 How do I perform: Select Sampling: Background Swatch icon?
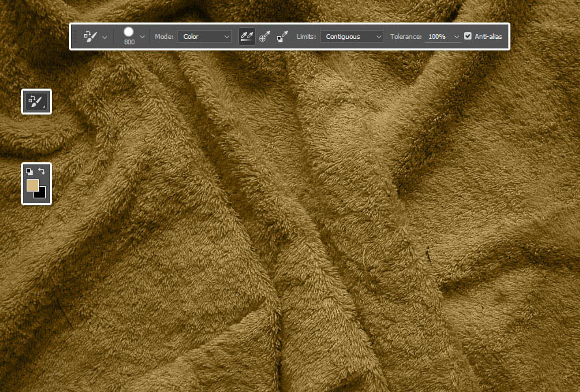pyautogui.click(x=282, y=37)
